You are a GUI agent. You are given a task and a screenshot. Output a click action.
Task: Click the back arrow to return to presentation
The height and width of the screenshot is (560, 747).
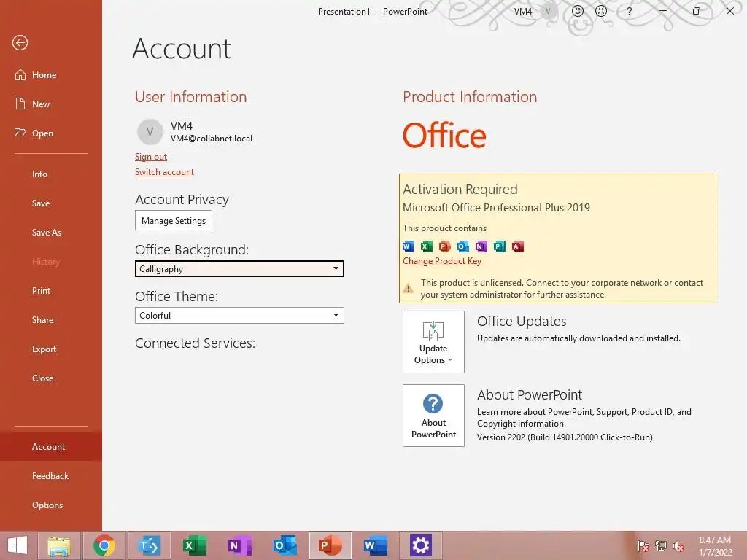click(x=20, y=43)
